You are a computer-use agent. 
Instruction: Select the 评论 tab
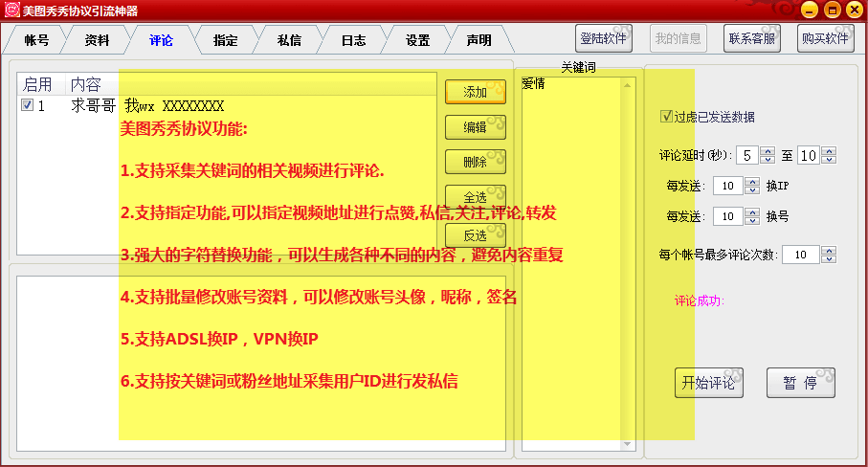coord(161,40)
